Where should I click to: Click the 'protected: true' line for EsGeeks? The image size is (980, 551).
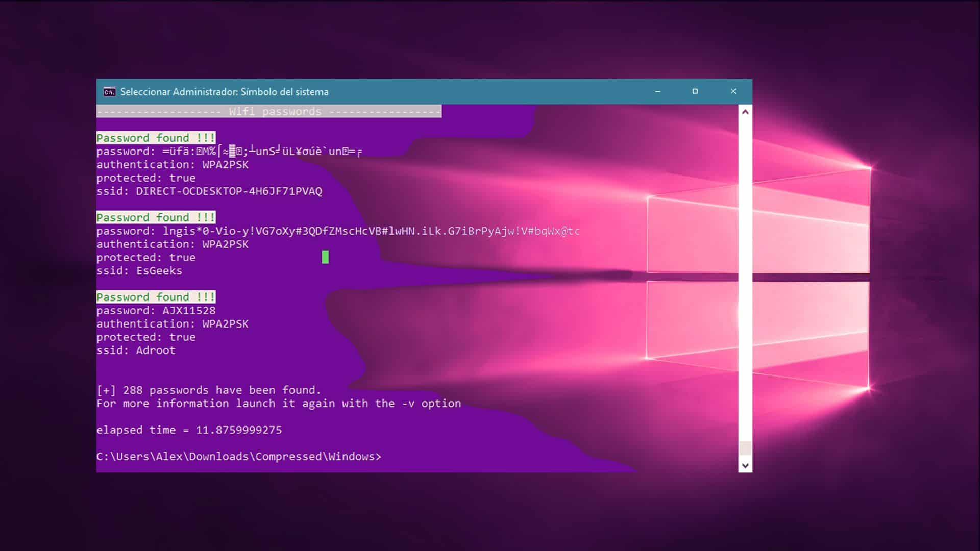[145, 257]
